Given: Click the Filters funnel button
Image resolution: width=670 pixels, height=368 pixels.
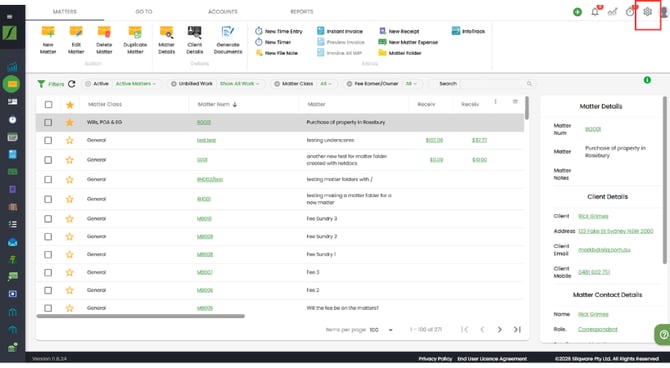Looking at the screenshot, I should point(50,84).
